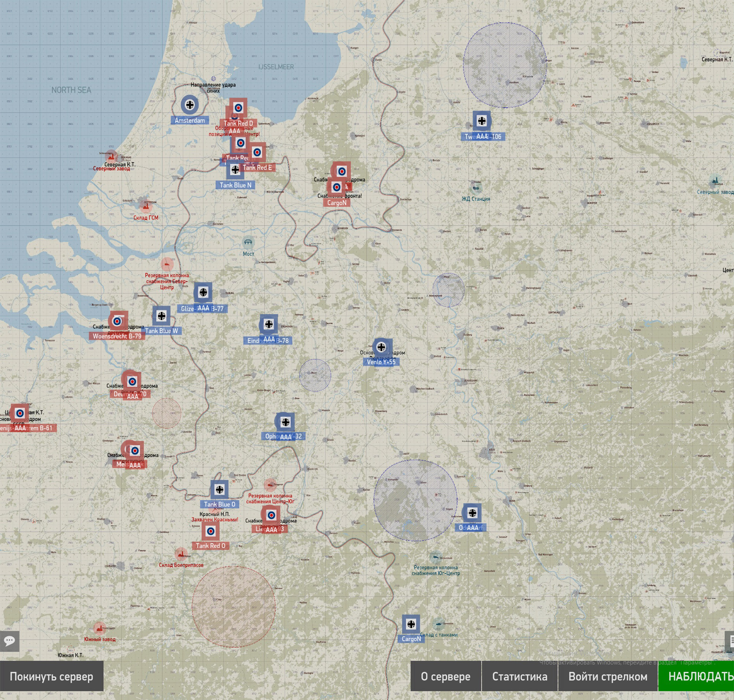Click the Захвачен Красными! text

click(215, 520)
